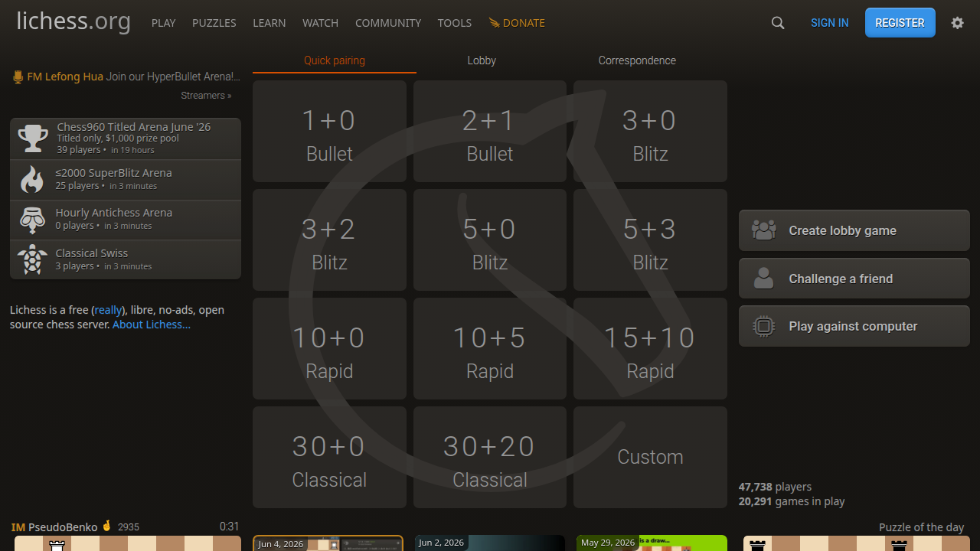Screen dimensions: 980x551
Task: Open the PUZZLES menu
Action: tap(214, 23)
